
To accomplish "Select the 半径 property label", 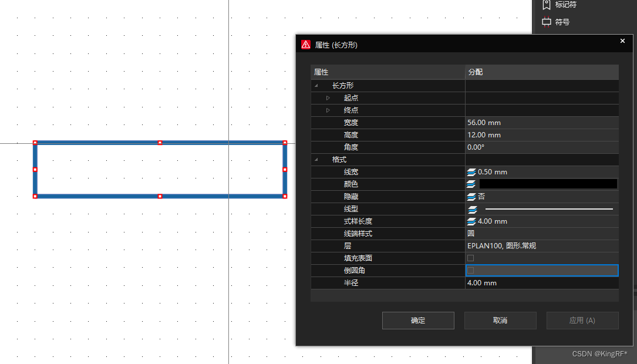I will tap(351, 283).
